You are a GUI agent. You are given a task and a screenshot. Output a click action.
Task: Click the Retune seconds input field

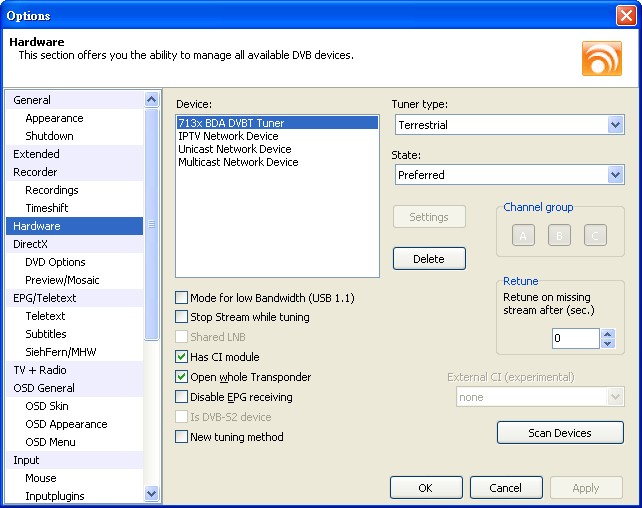(x=576, y=339)
